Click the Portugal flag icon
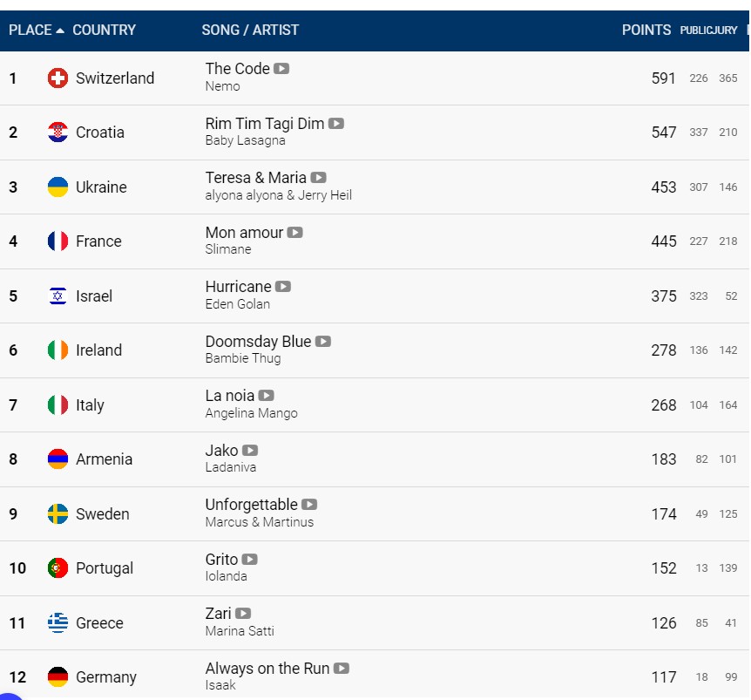 (x=58, y=568)
